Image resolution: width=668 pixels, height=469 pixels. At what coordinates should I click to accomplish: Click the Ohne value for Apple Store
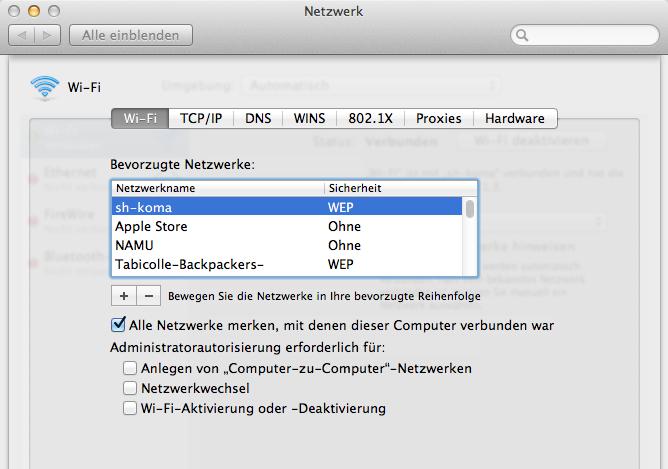tap(344, 227)
